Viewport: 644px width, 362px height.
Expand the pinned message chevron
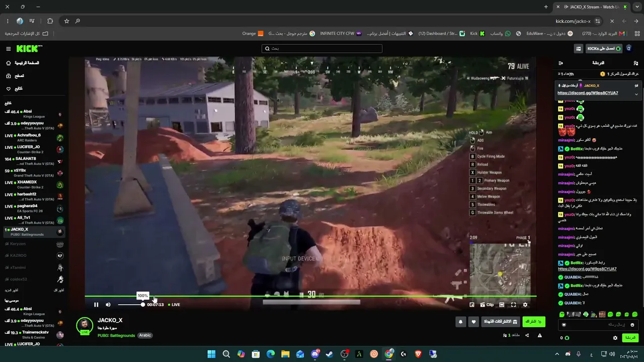coord(636,94)
